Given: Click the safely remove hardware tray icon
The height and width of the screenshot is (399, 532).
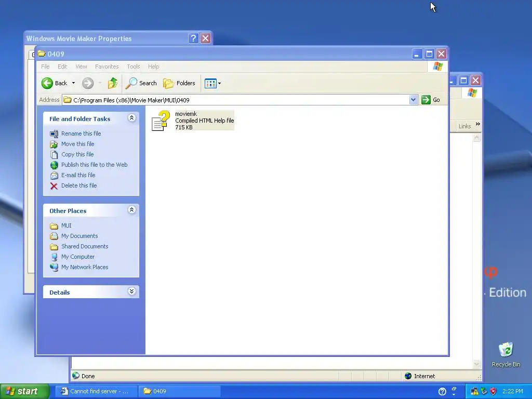Looking at the screenshot, I should 484,391.
